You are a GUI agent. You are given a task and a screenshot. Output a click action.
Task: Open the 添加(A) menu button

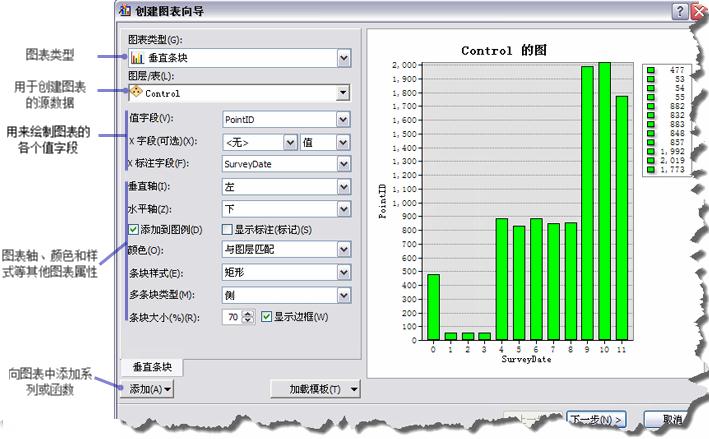pos(147,389)
